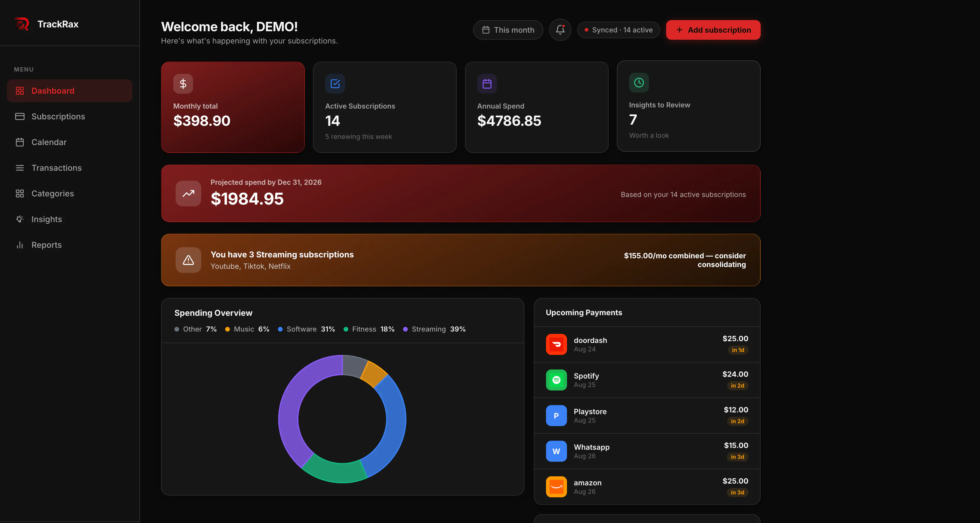The width and height of the screenshot is (980, 523).
Task: Open the Spotify upcoming payment row
Action: click(647, 380)
